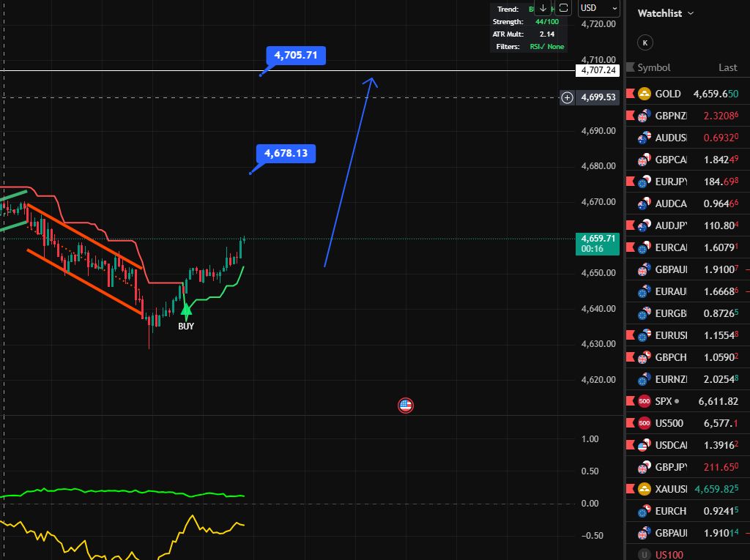Screen dimensions: 750x560
Task: Toggle the red flag on GOLD row
Action: coord(629,94)
